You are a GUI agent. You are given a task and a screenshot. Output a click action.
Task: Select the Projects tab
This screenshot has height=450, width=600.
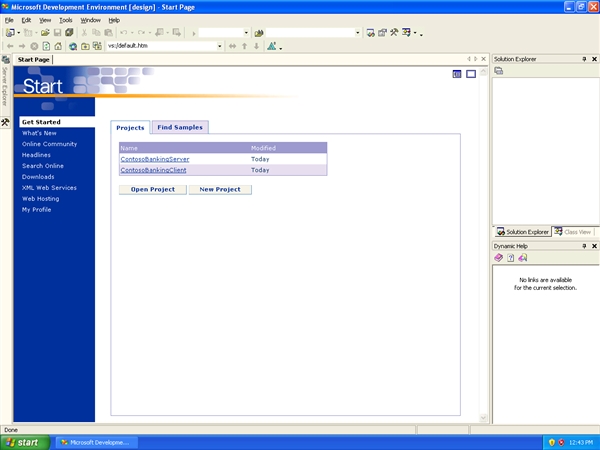coord(130,128)
